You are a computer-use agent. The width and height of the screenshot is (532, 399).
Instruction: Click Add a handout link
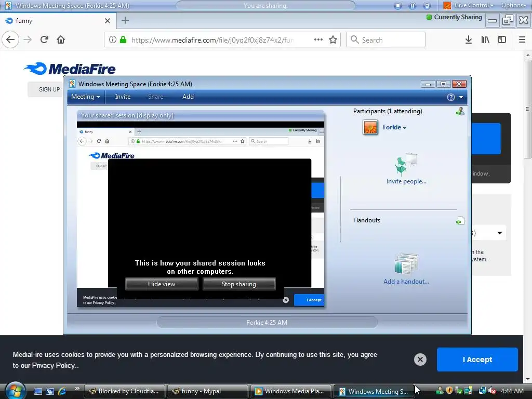[x=406, y=282]
